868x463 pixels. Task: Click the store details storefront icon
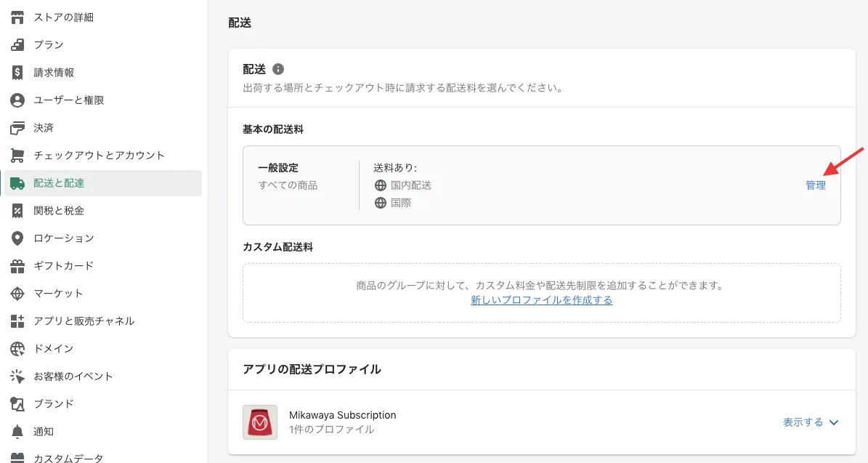(17, 17)
